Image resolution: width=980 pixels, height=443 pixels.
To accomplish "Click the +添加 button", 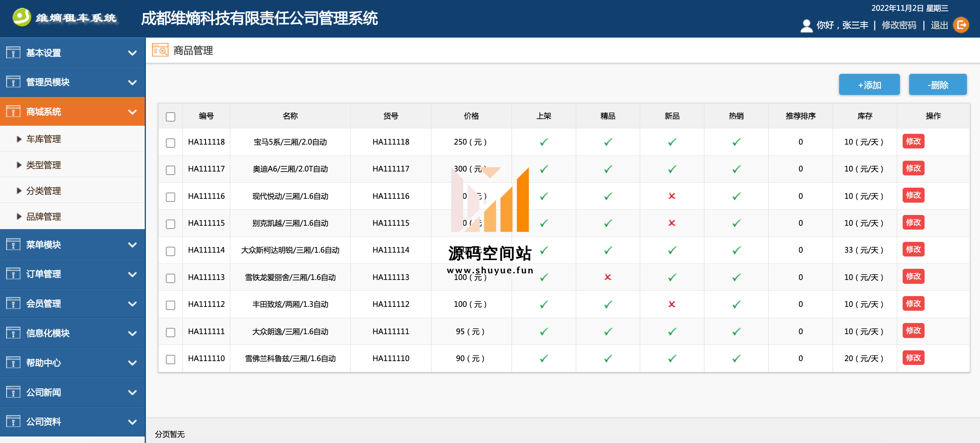I will tap(869, 85).
